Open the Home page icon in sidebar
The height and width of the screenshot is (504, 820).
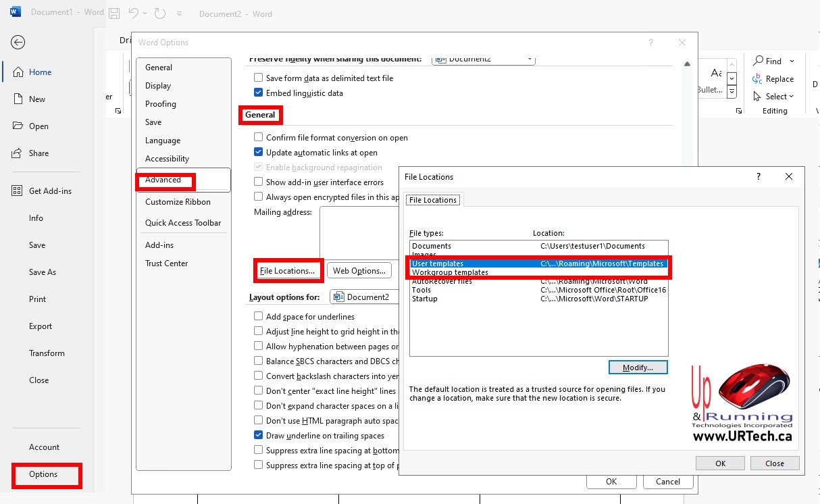pos(18,72)
